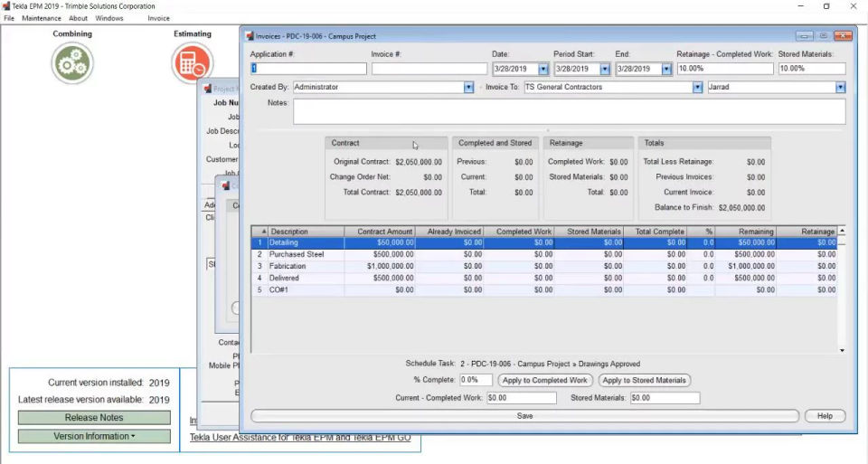Edit Stored Materials retainage percentage field
The height and width of the screenshot is (464, 868).
(x=812, y=69)
